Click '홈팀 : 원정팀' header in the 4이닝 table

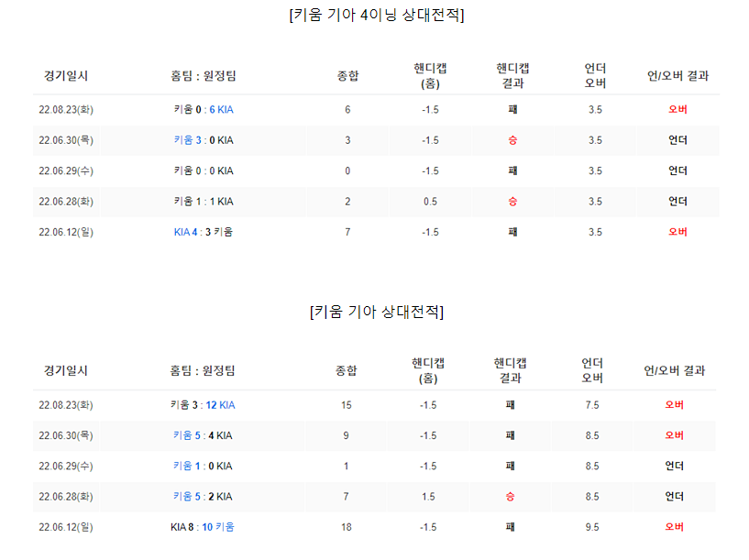click(x=204, y=75)
